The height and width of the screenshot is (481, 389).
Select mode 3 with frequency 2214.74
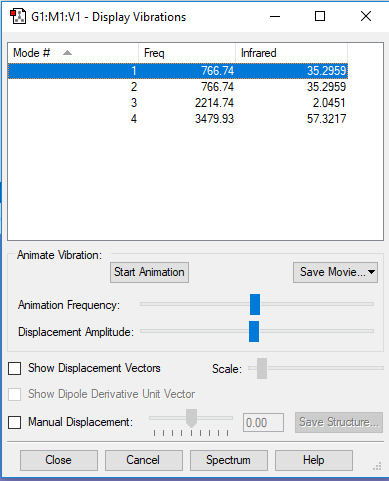(178, 103)
